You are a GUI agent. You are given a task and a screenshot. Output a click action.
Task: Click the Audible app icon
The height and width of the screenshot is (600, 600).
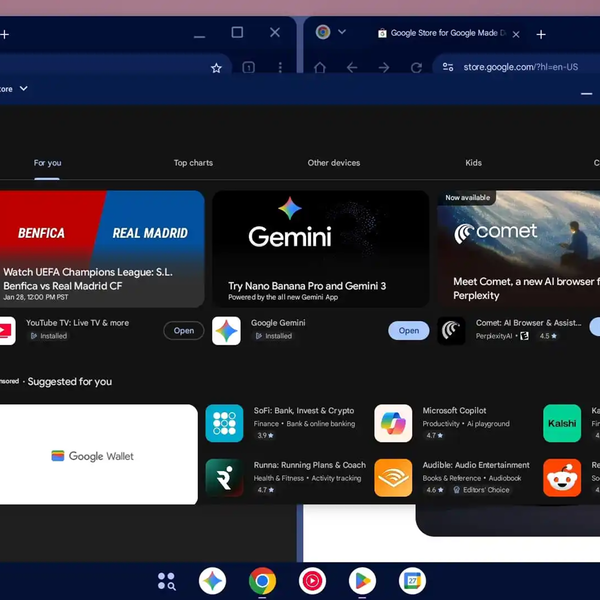tap(393, 478)
